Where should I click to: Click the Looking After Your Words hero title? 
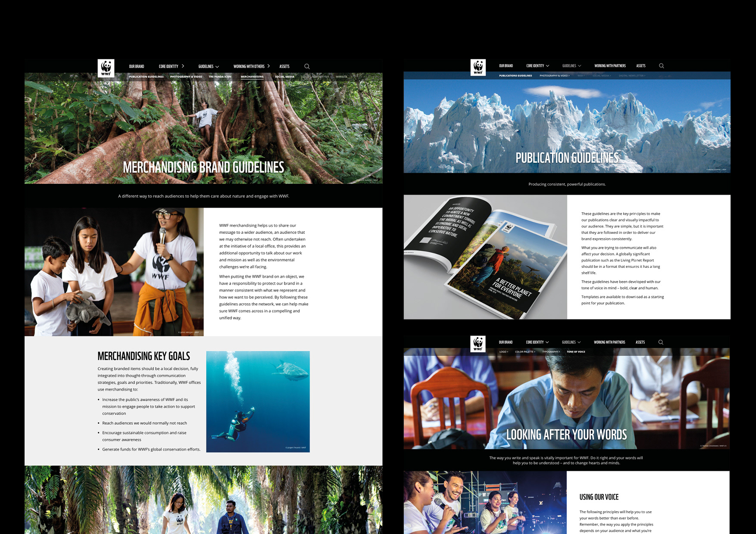[566, 435]
